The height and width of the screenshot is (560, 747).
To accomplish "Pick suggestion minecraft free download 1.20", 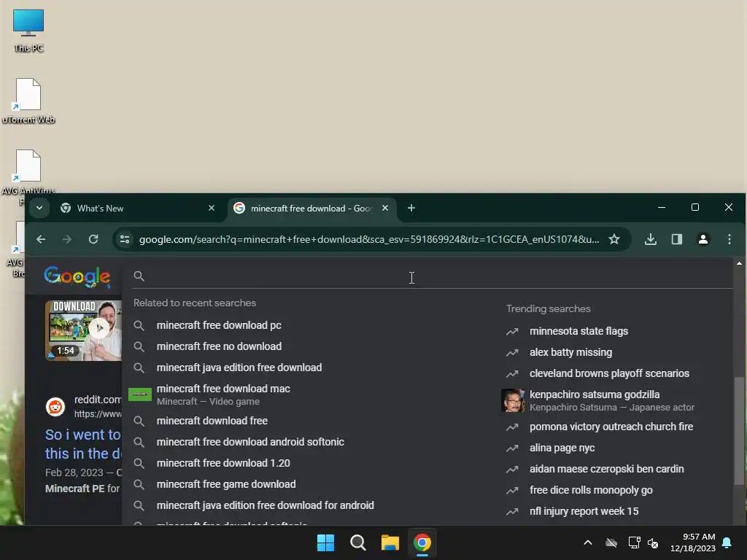I will 223,463.
